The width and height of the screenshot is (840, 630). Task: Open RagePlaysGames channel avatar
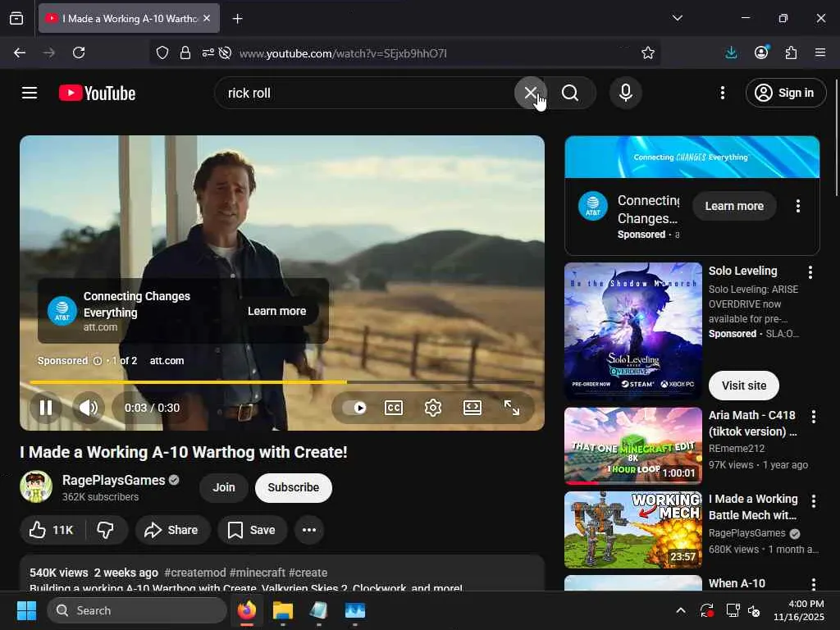[36, 486]
